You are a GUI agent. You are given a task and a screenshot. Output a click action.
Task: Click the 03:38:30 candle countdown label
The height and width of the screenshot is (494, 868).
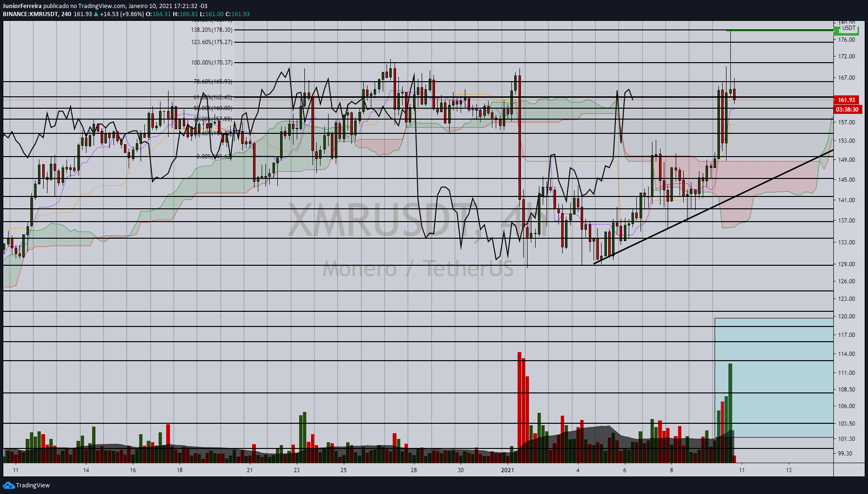click(847, 110)
